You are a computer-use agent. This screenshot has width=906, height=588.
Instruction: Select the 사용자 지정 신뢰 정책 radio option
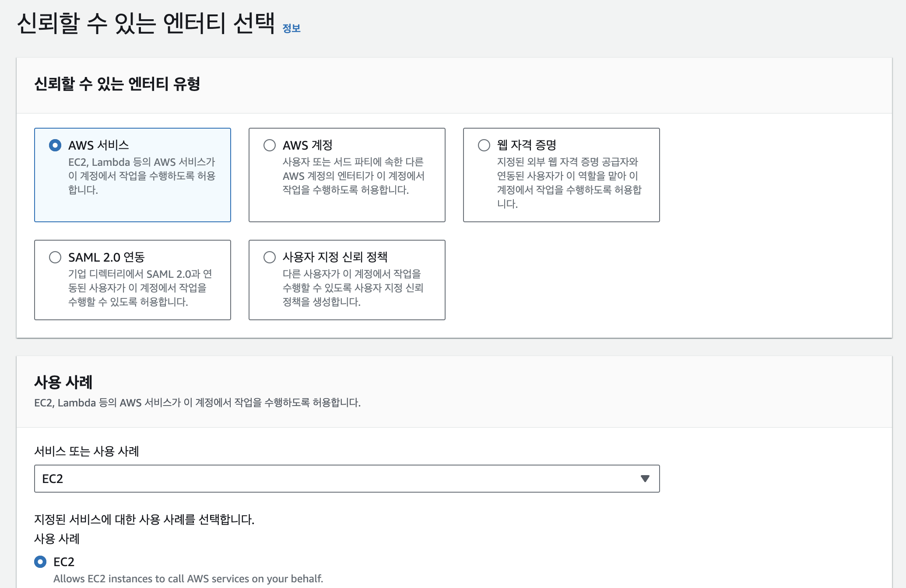tap(270, 257)
